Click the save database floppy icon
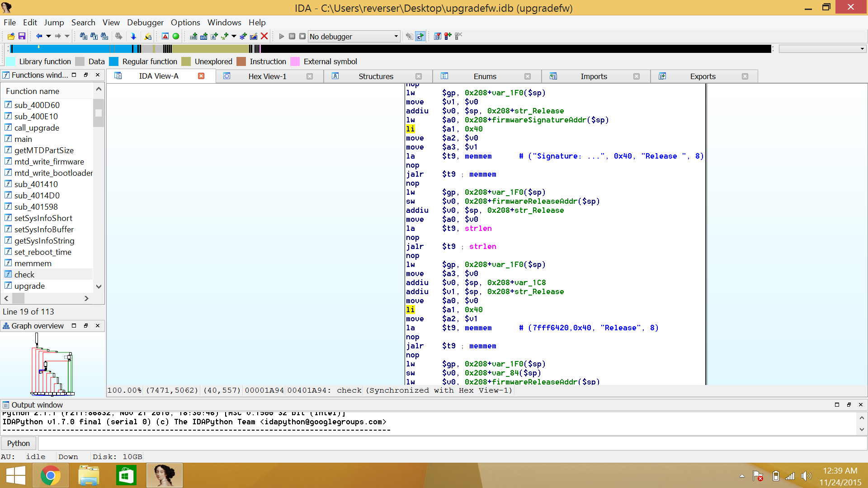The width and height of the screenshot is (868, 488). (x=22, y=36)
